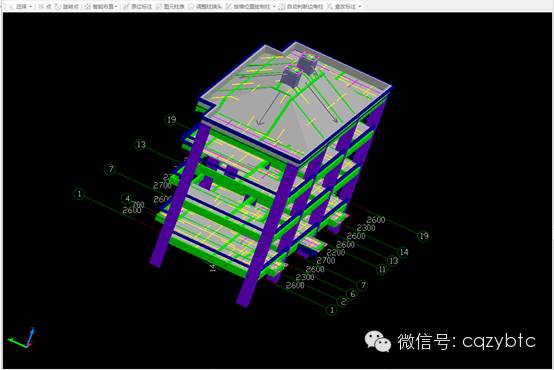Activate the 旋转点 rotate-point tool

click(x=66, y=6)
